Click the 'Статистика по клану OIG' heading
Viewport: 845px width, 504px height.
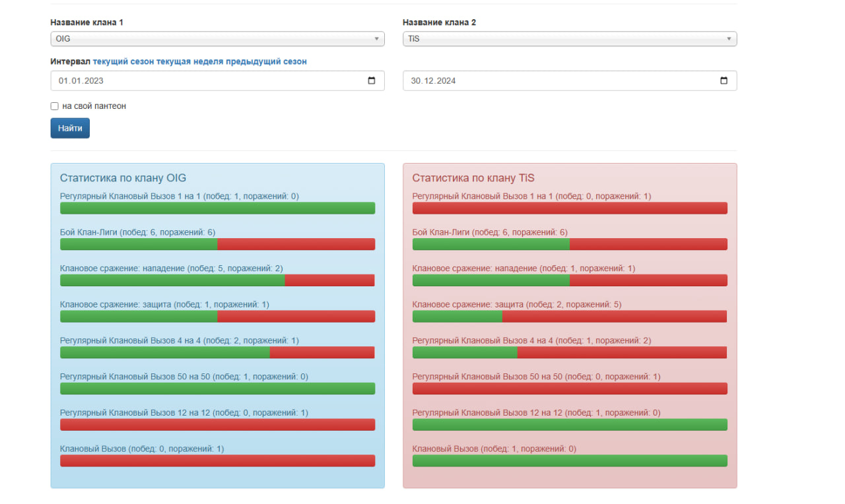pos(123,178)
